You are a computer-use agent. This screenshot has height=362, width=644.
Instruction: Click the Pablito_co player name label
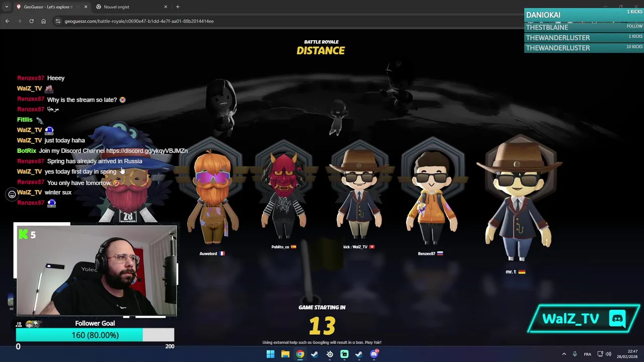coord(280,247)
